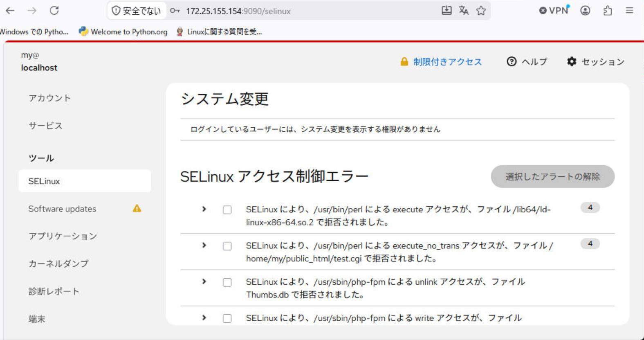Viewport: 644px width, 340px height.
Task: Expand the execute_no_trans test.cgi alert row
Action: [204, 245]
